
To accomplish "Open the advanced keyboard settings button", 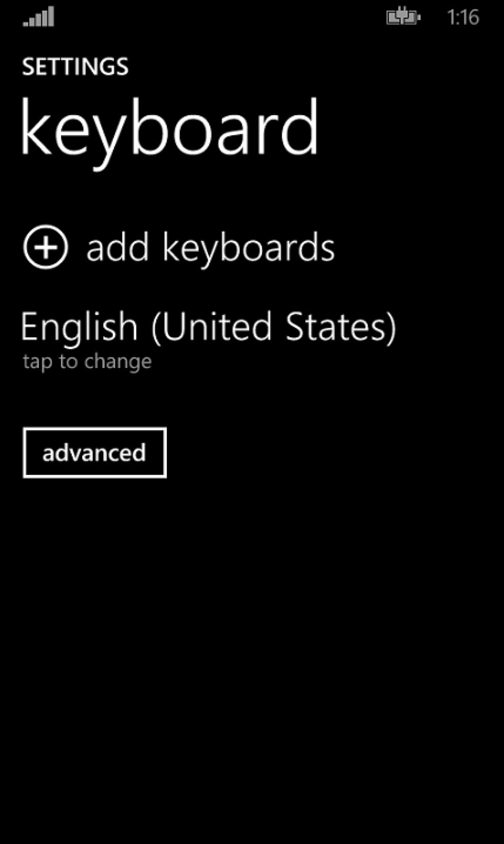I will click(x=95, y=453).
